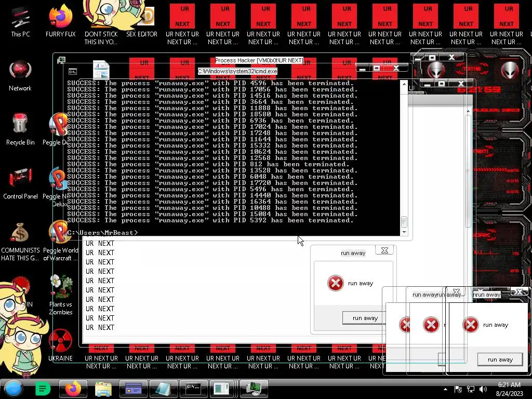Close the center 'run away' dialog with X
Screen dimensions: 532x399
click(x=384, y=250)
